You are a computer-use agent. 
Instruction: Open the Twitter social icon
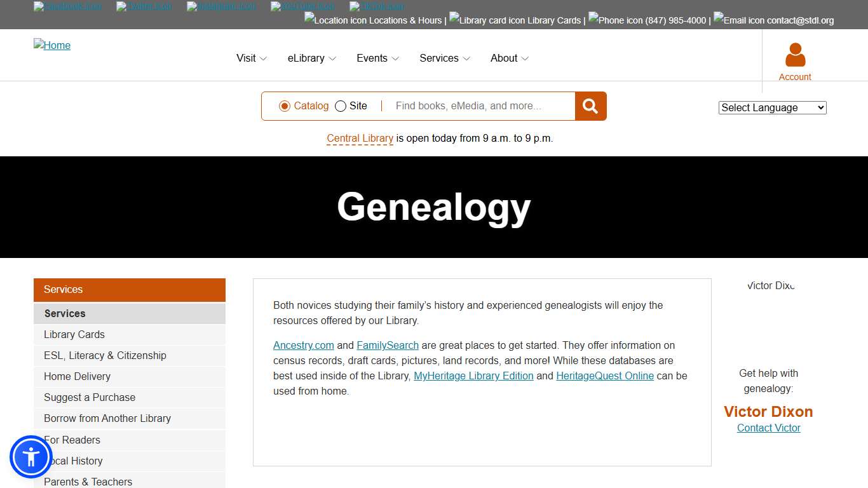(143, 7)
